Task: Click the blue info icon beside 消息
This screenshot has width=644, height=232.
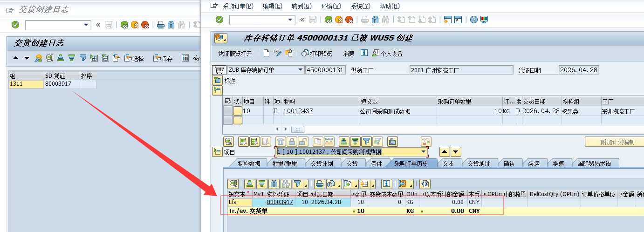Action: click(x=364, y=53)
